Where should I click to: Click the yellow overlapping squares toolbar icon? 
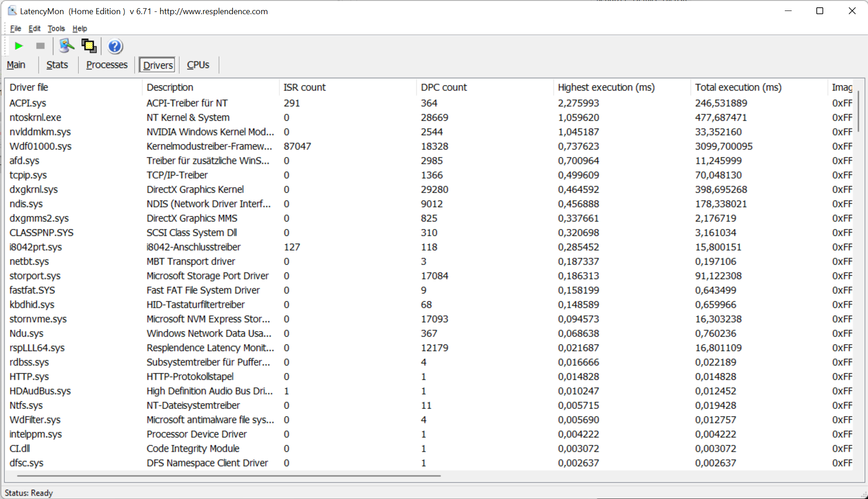point(89,46)
